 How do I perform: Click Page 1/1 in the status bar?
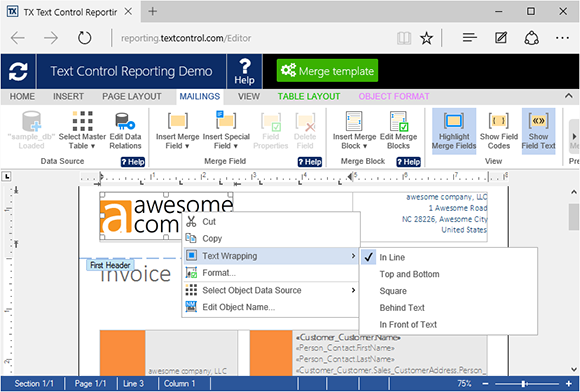click(x=90, y=384)
